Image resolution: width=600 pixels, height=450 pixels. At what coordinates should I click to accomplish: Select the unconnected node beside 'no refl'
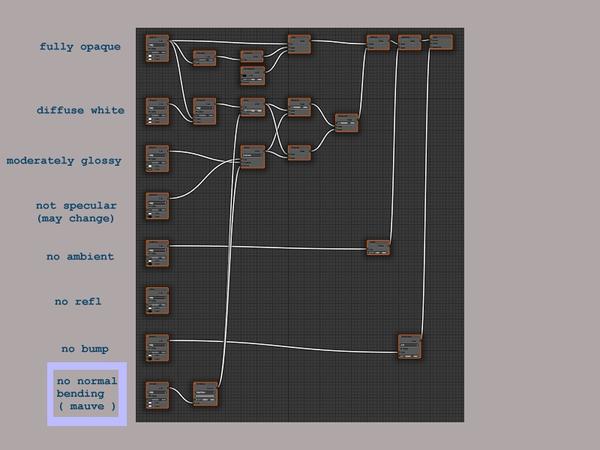point(157,300)
